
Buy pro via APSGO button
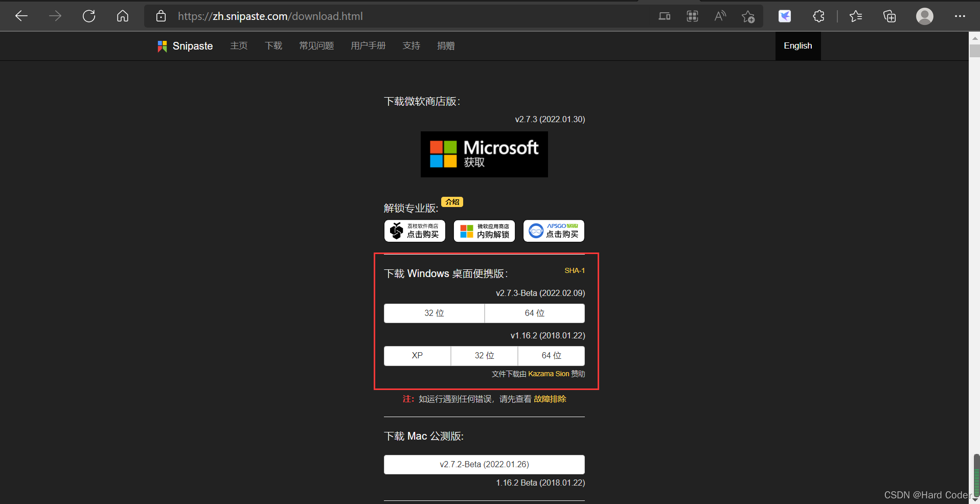point(554,231)
